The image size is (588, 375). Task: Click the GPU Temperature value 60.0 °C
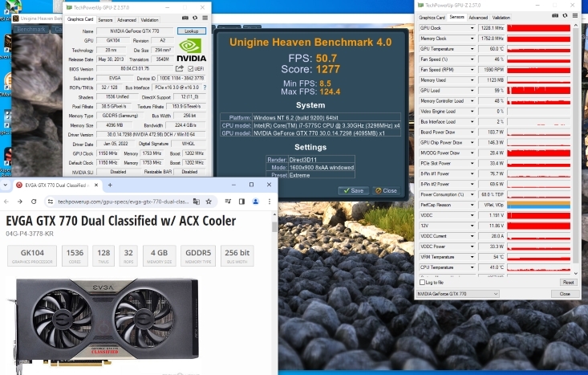click(x=491, y=49)
